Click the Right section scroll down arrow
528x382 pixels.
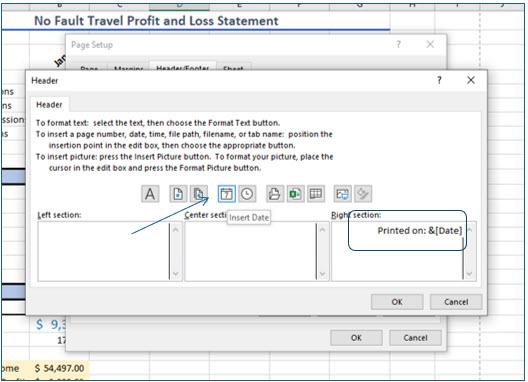point(470,274)
